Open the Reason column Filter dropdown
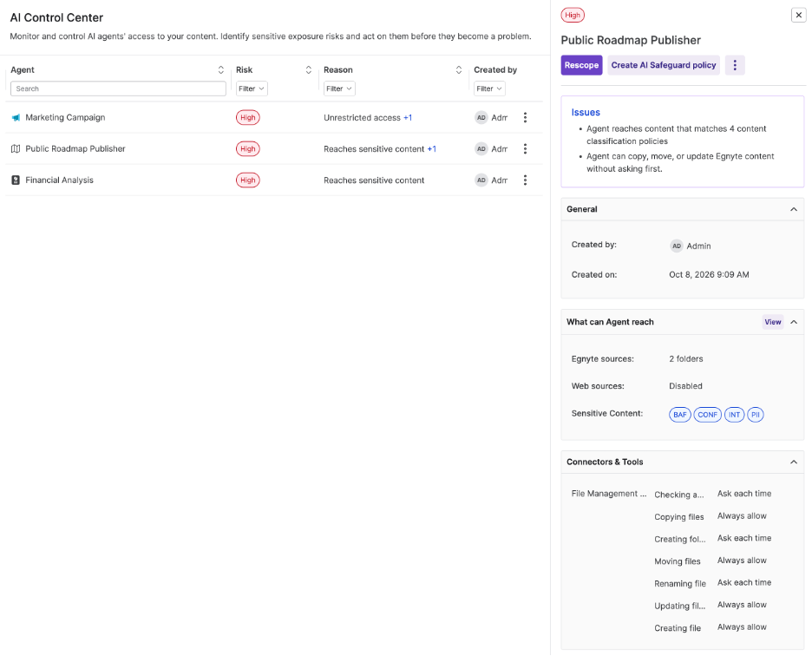Image resolution: width=812 pixels, height=656 pixels. 339,89
